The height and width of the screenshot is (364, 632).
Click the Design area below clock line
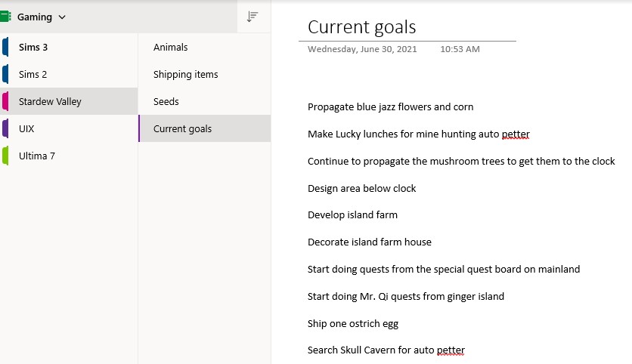pos(361,189)
